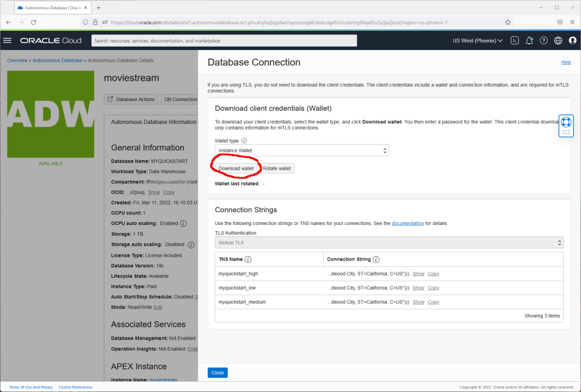Open the US West (Phoenix) region selector
Viewport: 581px width, 392px height.
[x=477, y=40]
